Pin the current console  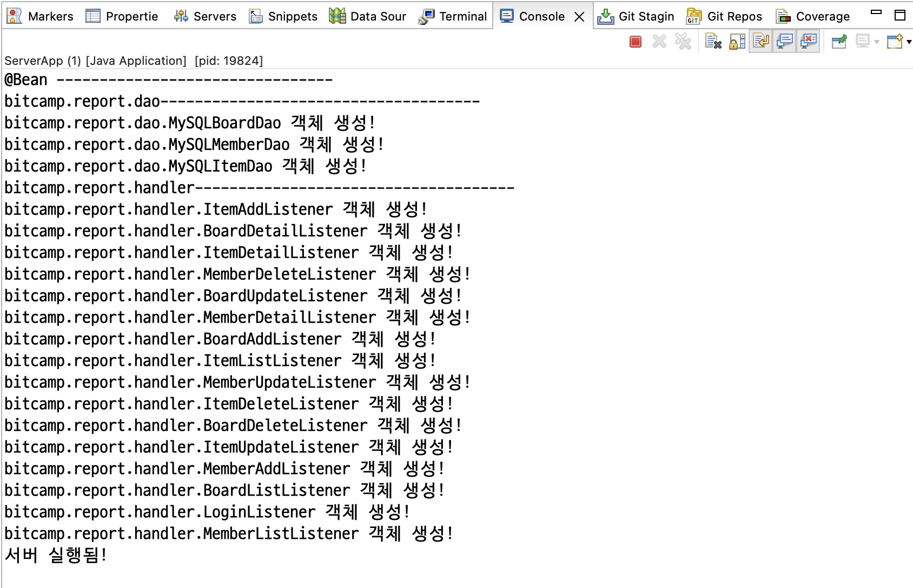coord(839,42)
